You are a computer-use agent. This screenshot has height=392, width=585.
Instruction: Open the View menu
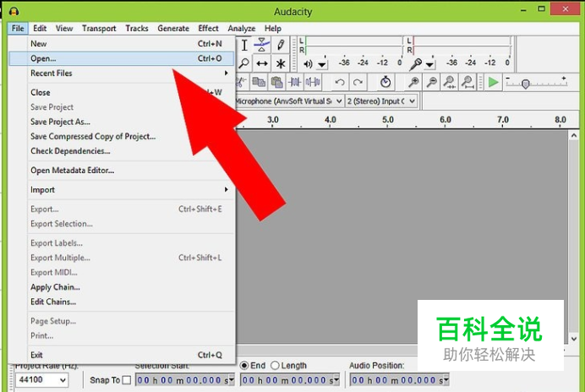tap(64, 29)
